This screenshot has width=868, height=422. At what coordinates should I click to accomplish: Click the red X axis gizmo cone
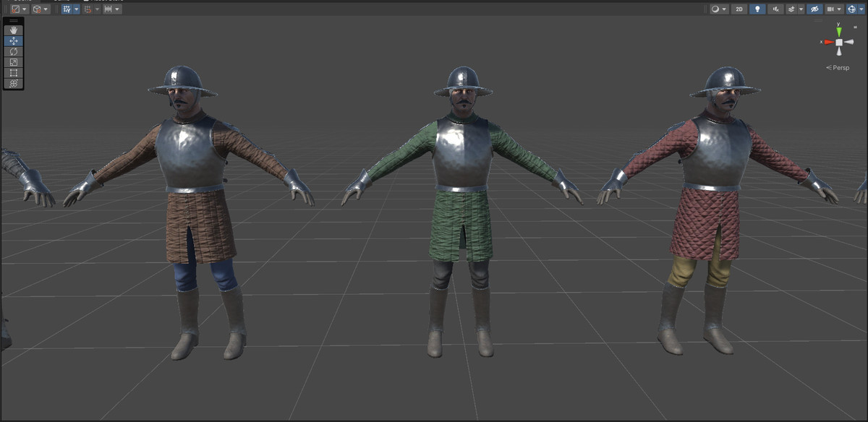828,42
